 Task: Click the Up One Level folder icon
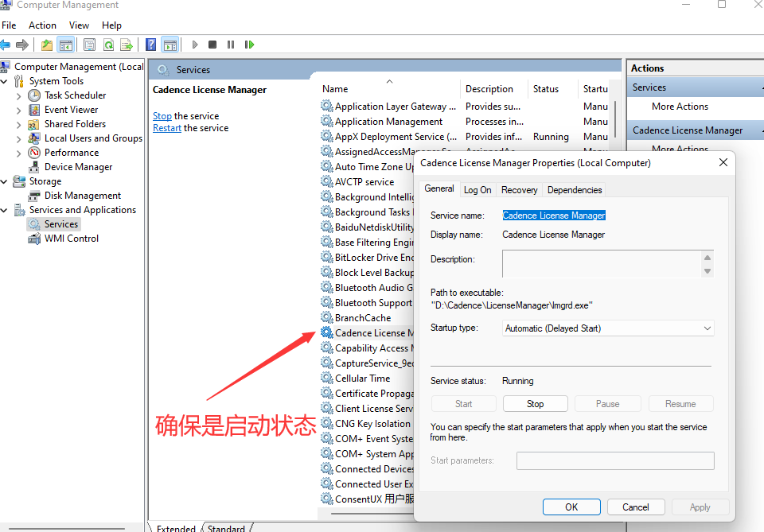click(47, 45)
